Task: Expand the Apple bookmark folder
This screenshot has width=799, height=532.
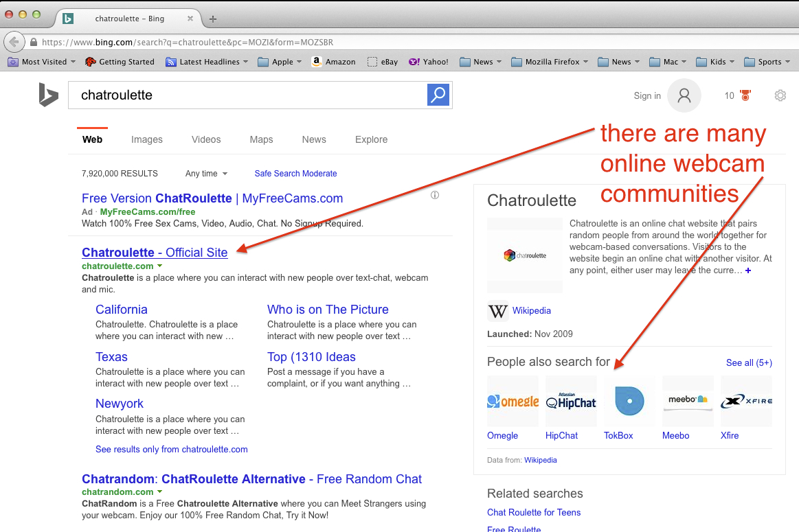Action: 280,62
